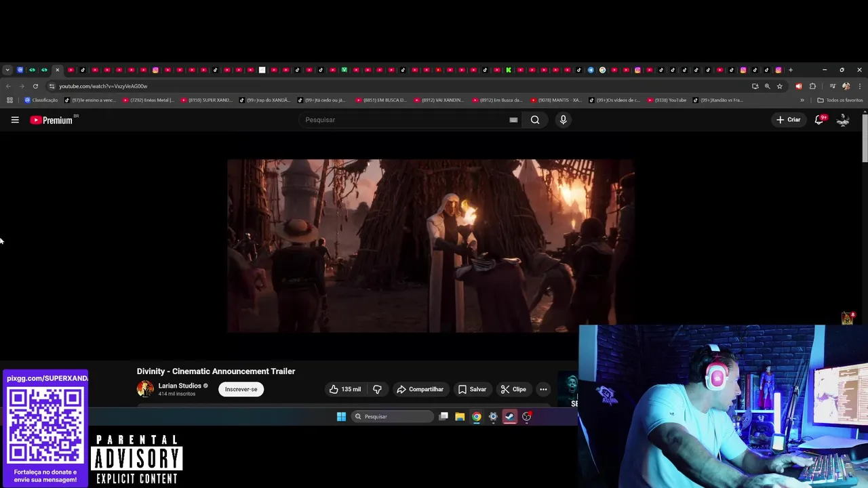Open the YouTube hamburger guide menu

coord(15,120)
